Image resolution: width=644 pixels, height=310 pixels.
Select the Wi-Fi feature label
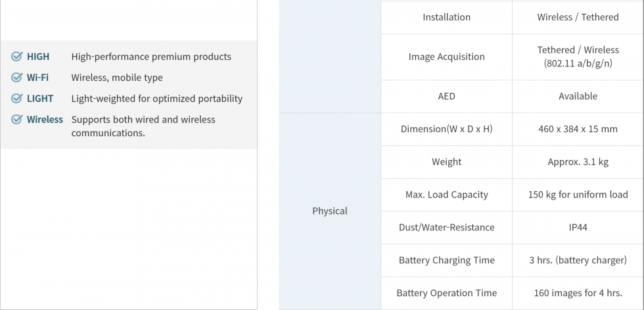click(37, 78)
